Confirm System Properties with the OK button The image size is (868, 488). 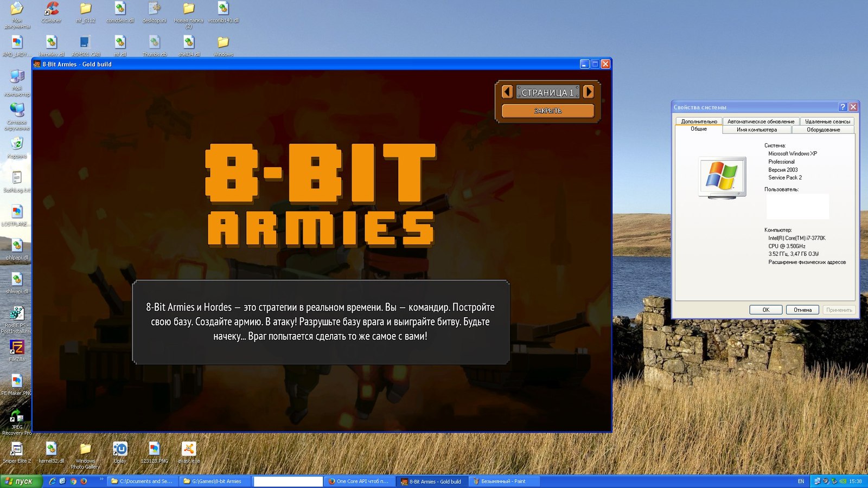765,309
